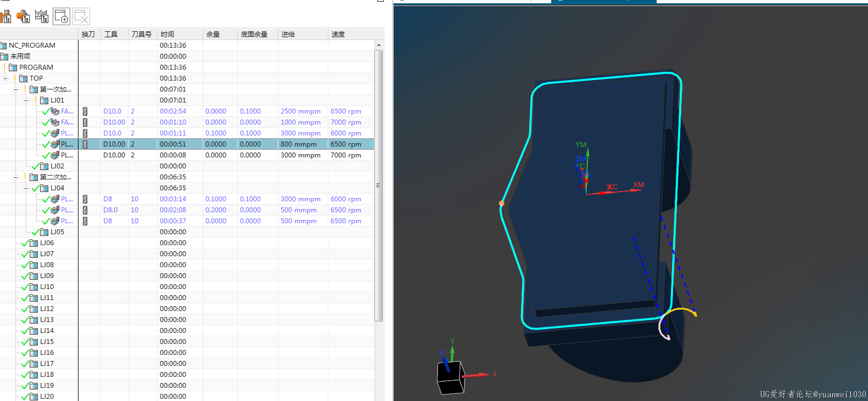Select the 未用项 tree node
Screen dimensions: 868x401
click(20, 57)
